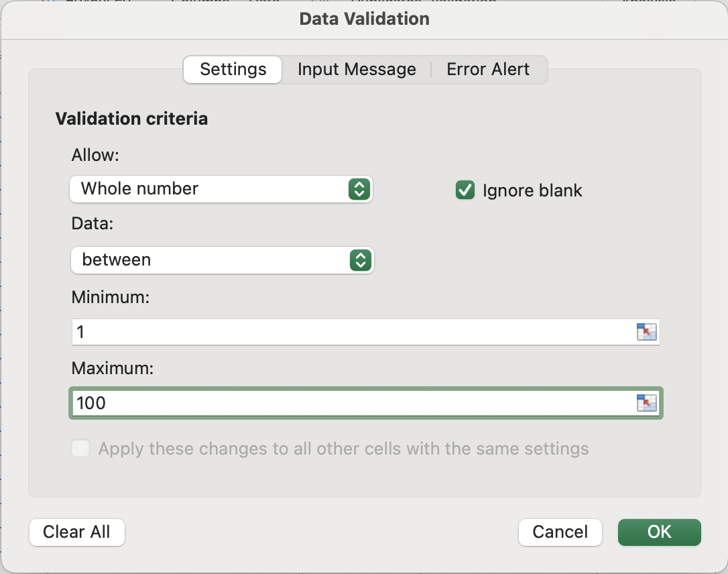The image size is (728, 574).
Task: Open the Input Message tab
Action: tap(357, 70)
